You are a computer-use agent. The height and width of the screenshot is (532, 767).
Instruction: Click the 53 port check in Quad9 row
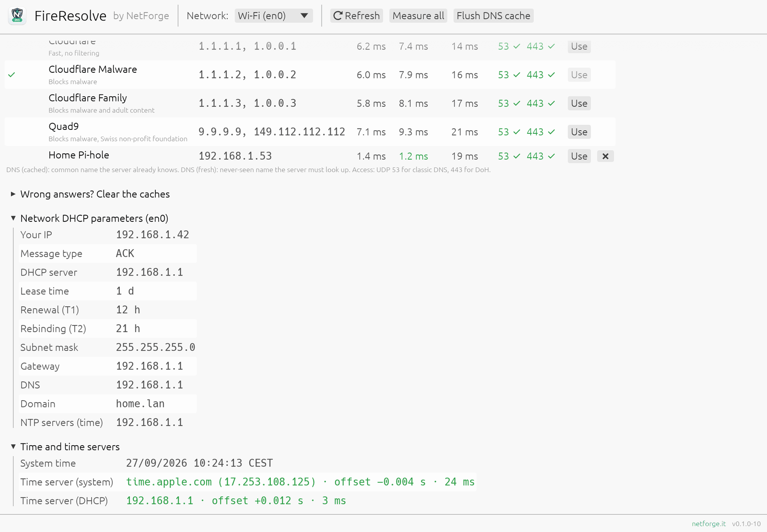click(x=509, y=132)
